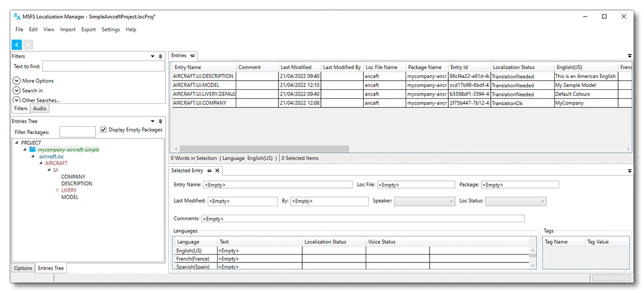Switch to the Entries Tree tab
The width and height of the screenshot is (644, 293).
coord(51,268)
